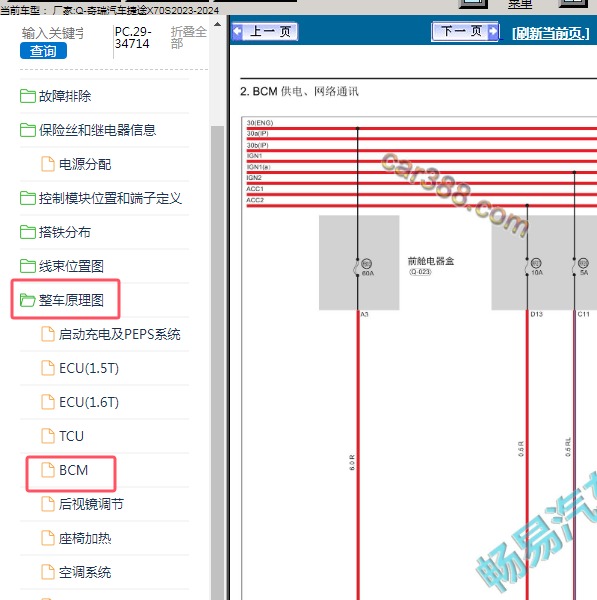Click the 刷新当前页 refresh link

pos(551,34)
